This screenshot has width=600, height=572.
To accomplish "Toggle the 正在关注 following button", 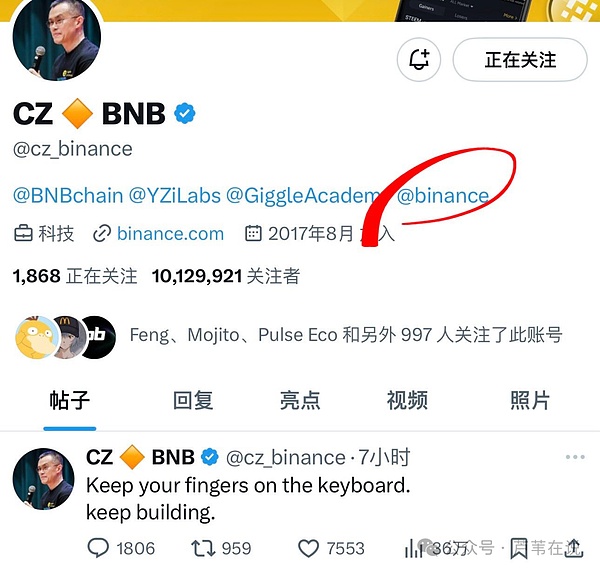I will coord(520,60).
